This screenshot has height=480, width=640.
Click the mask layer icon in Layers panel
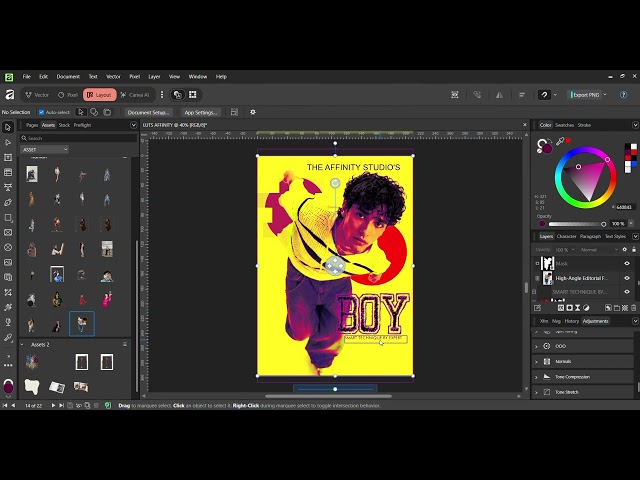(569, 308)
